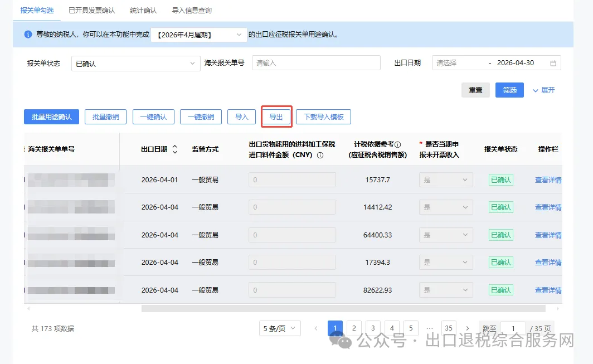Open 查看详情 for the 82622.93 row

[548, 290]
